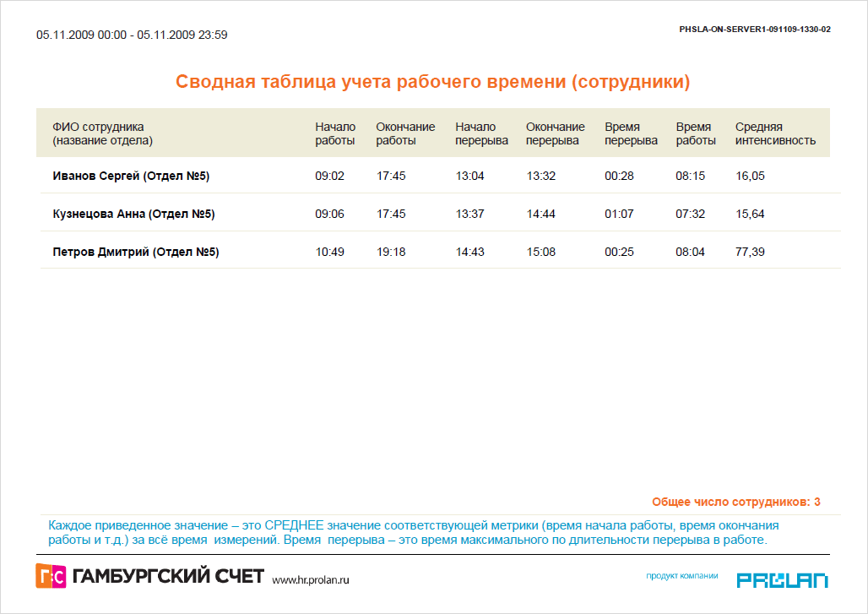Viewport: 868px width, 614px height.
Task: Click intensity value 15,64
Action: pos(750,214)
